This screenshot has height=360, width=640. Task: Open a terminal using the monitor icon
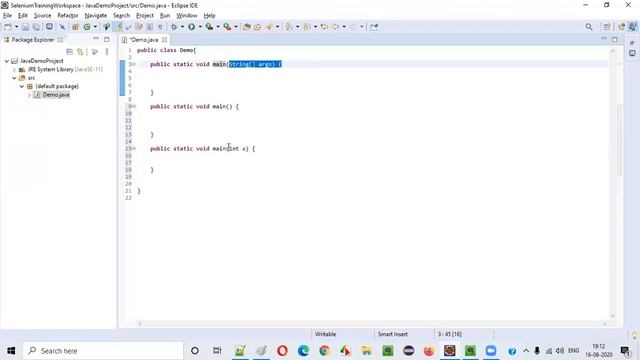pos(49,27)
